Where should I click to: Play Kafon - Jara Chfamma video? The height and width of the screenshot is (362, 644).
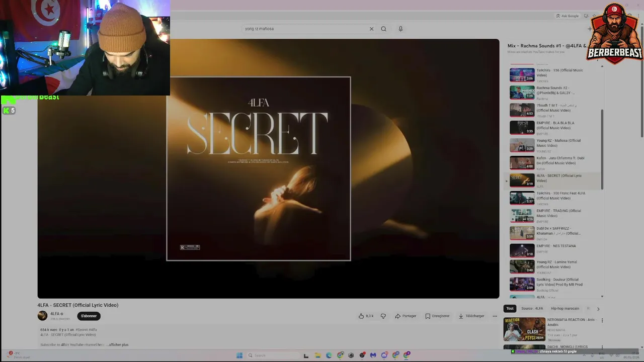[x=553, y=163]
